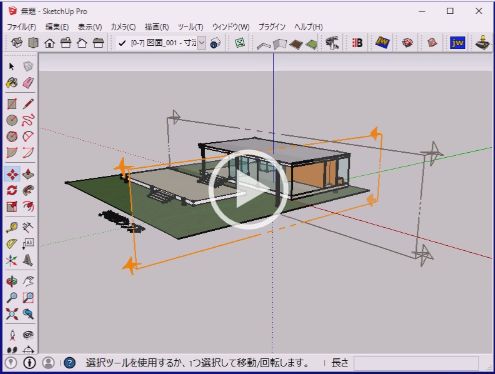Open the 表示(V) menu
This screenshot has height=374, width=495.
click(90, 27)
